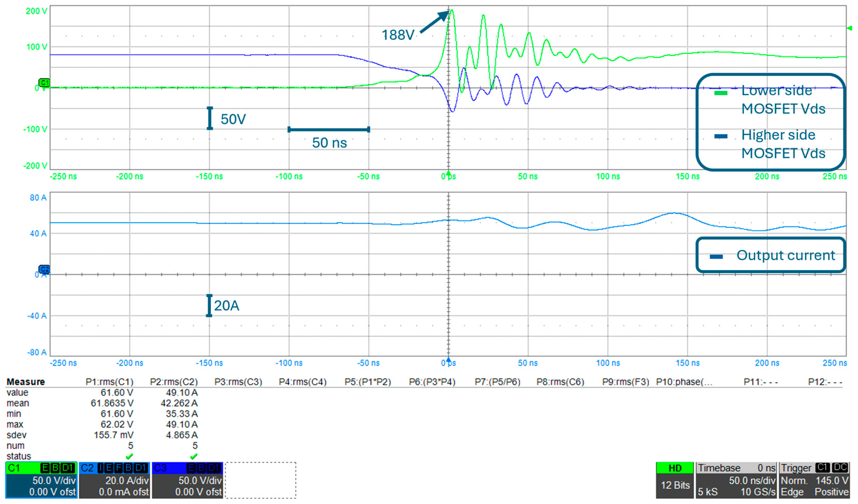Screen dimensions: 858x504
Task: Open the Timebase descriptor box
Action: pos(736,480)
